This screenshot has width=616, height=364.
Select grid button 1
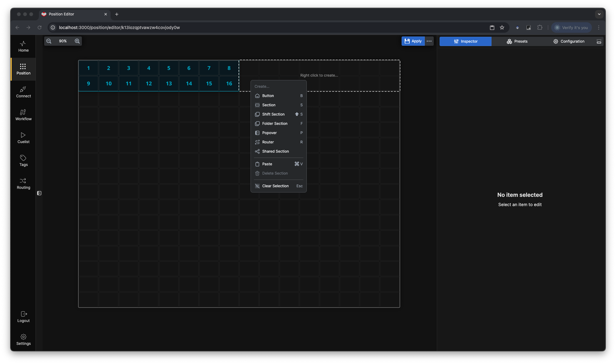click(x=88, y=68)
